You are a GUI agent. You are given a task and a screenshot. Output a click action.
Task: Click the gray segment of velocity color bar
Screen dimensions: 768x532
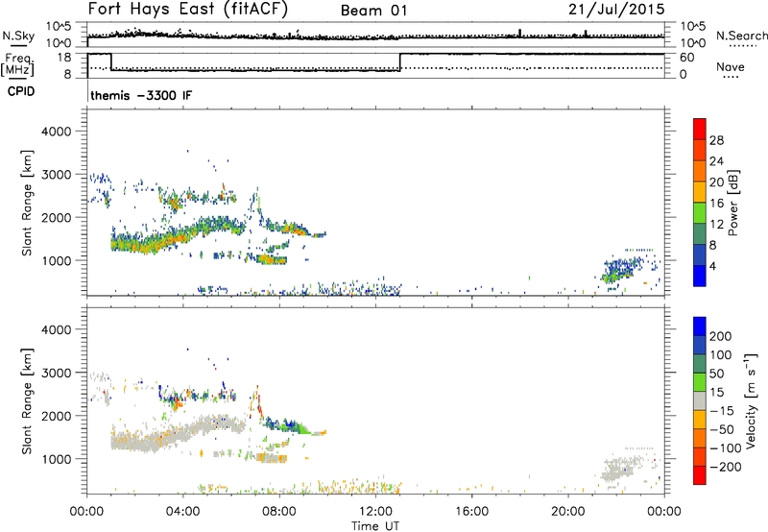click(700, 400)
